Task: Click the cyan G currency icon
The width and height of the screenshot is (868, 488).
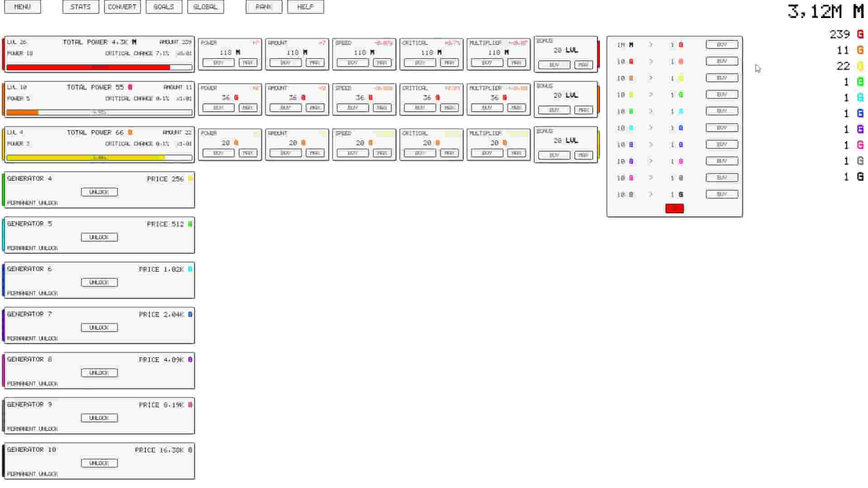Action: point(860,98)
